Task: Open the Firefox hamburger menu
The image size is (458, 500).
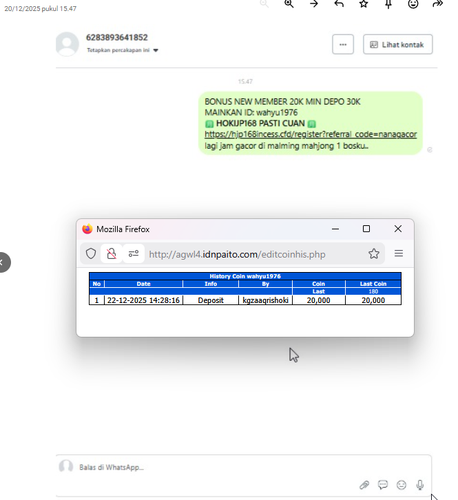Action: pos(399,254)
